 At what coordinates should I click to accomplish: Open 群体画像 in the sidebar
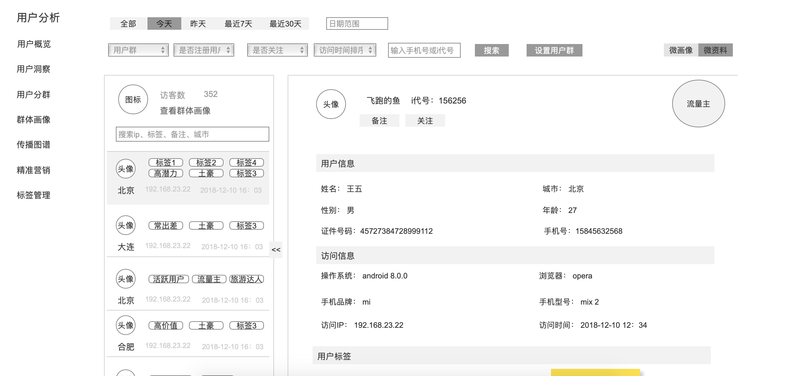[x=34, y=119]
